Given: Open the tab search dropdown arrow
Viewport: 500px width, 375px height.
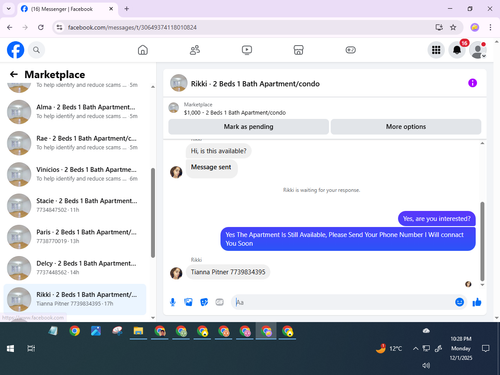Looking at the screenshot, I should click(x=9, y=9).
